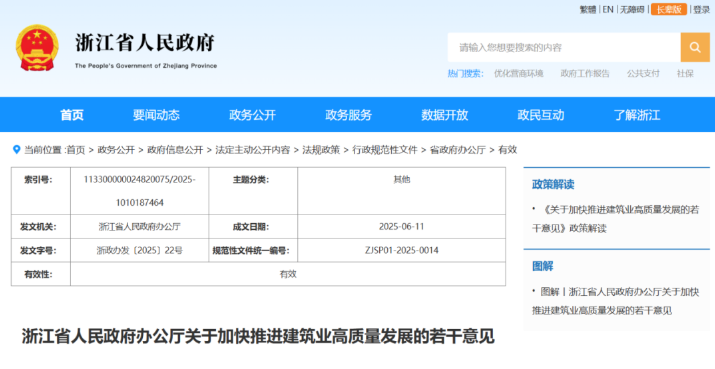Viewport: 715px width, 369px height.
Task: Go to breadcrumb 法定主动公开内容
Action: pos(253,150)
